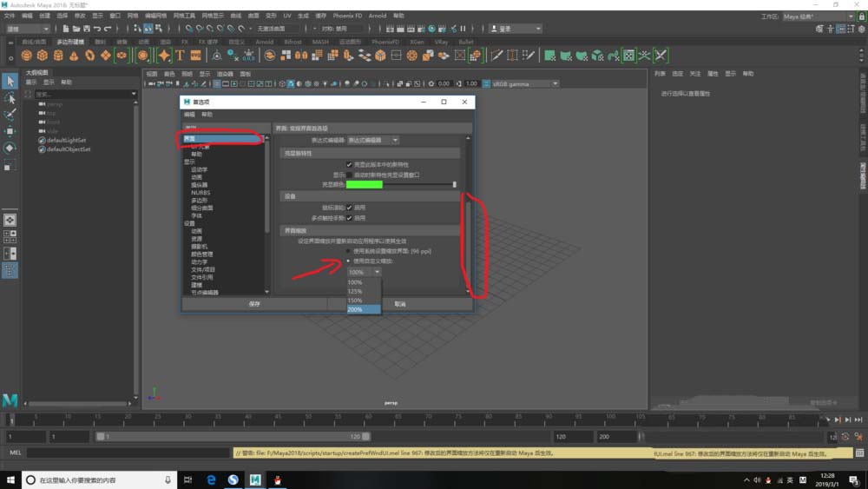Open the Script Editor icon at bottom right

[x=859, y=453]
